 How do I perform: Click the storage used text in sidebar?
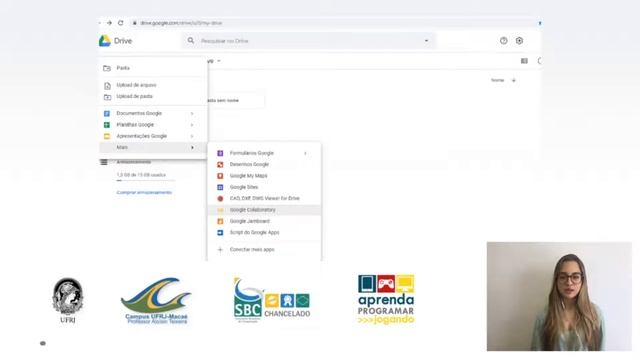[141, 175]
